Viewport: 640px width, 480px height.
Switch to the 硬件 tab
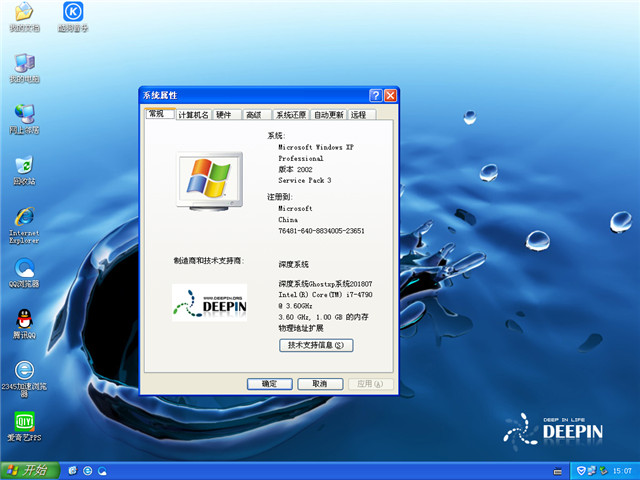point(227,115)
